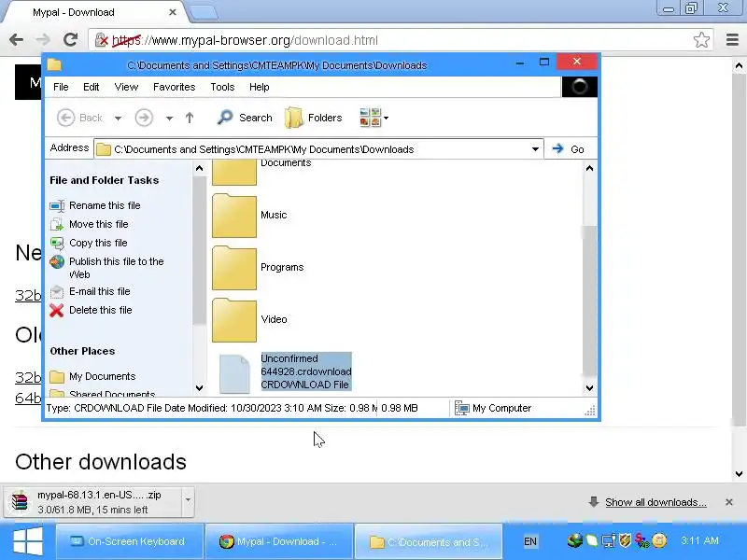Toggle the Folders pane in Explorer
Viewport: 747px width, 560px height.
point(314,118)
